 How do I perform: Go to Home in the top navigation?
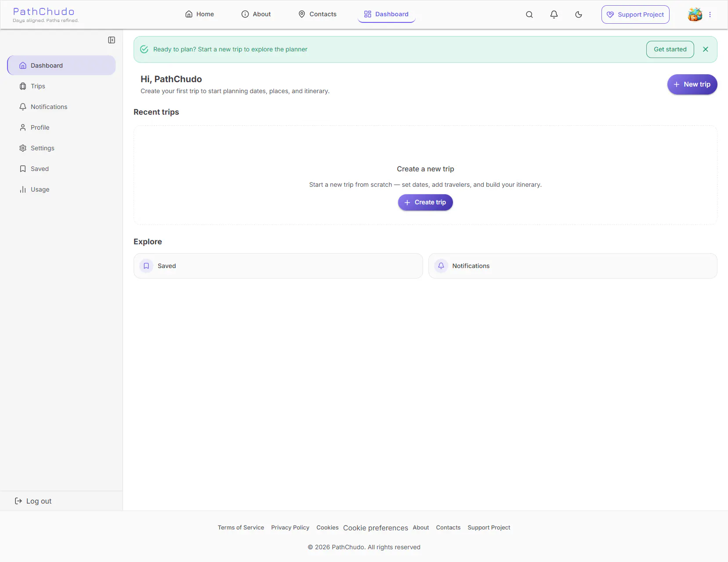pyautogui.click(x=199, y=14)
